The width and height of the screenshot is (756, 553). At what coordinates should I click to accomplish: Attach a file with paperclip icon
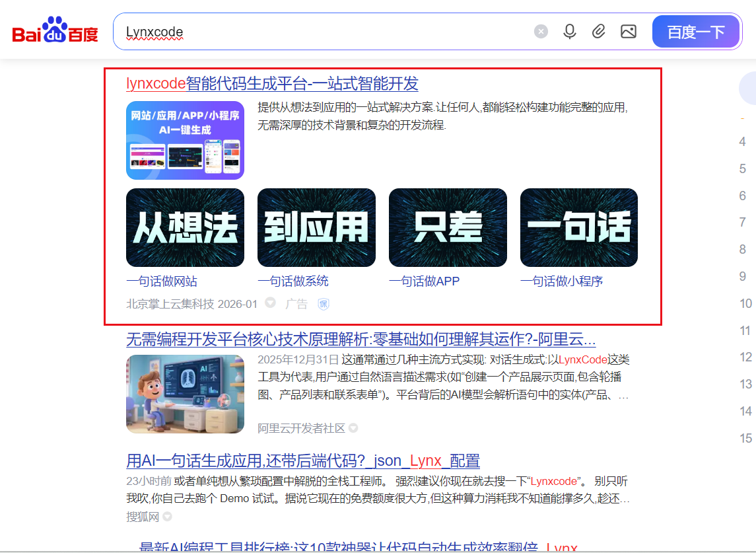[x=599, y=32]
